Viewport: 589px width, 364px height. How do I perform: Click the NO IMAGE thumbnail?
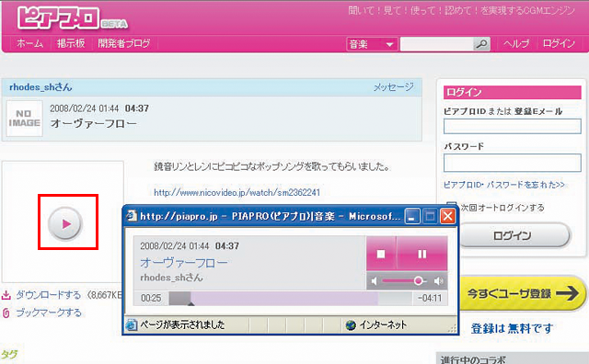click(x=25, y=119)
